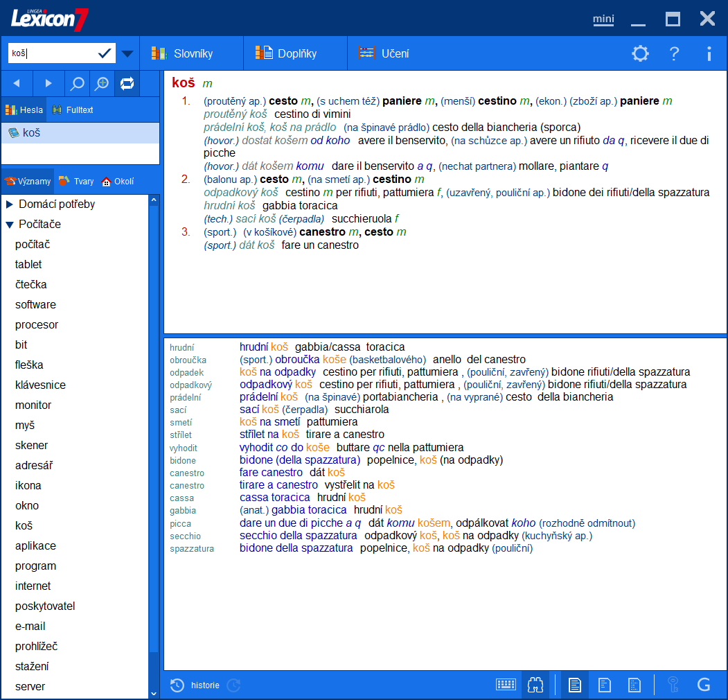Collapse the Počítače category
Screen dimensions: 728x700
tap(9, 225)
